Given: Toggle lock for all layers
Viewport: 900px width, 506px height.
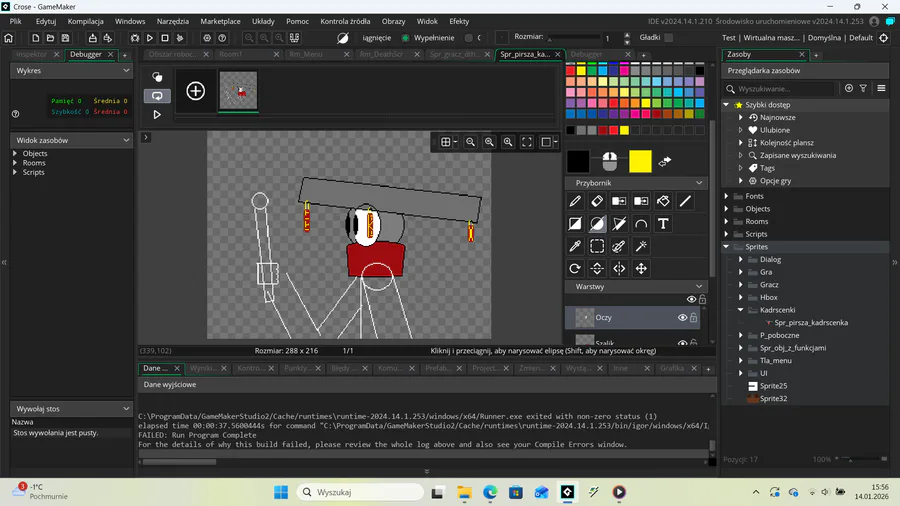Looking at the screenshot, I should click(x=703, y=299).
